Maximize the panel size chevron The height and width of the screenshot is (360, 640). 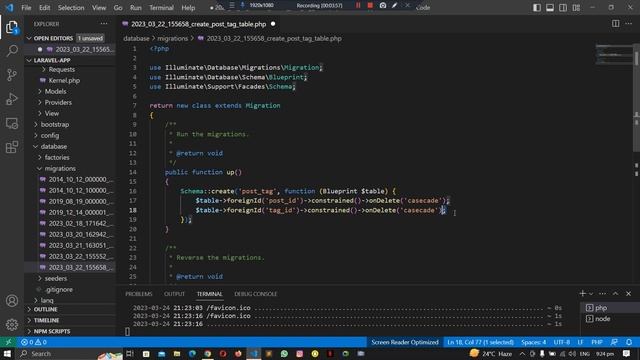[x=616, y=293]
